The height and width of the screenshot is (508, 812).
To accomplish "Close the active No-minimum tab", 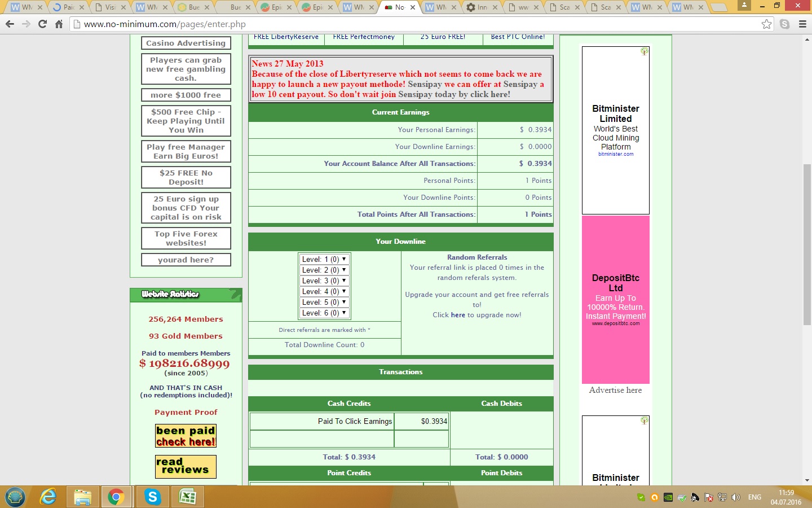I will tap(413, 7).
